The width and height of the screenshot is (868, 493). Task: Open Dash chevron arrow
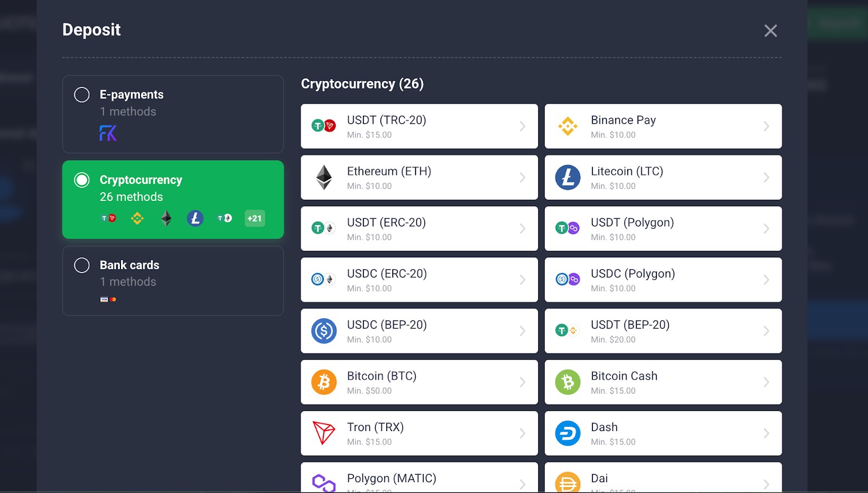tap(766, 433)
